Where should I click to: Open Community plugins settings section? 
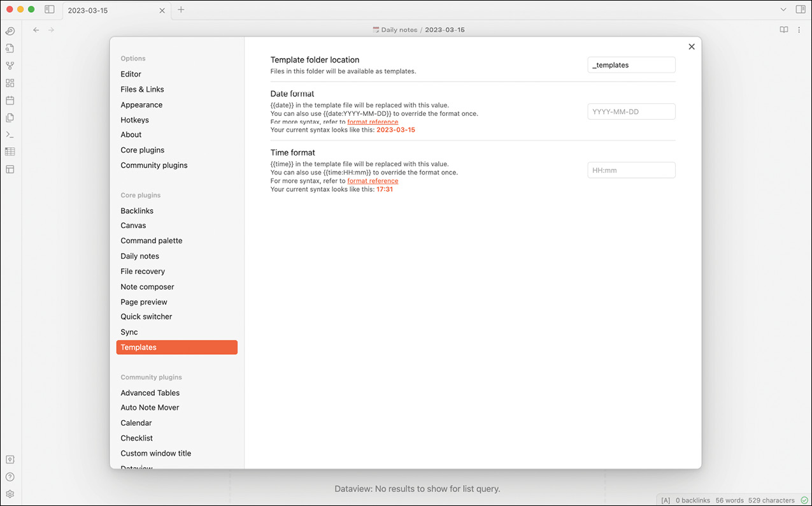(x=153, y=165)
